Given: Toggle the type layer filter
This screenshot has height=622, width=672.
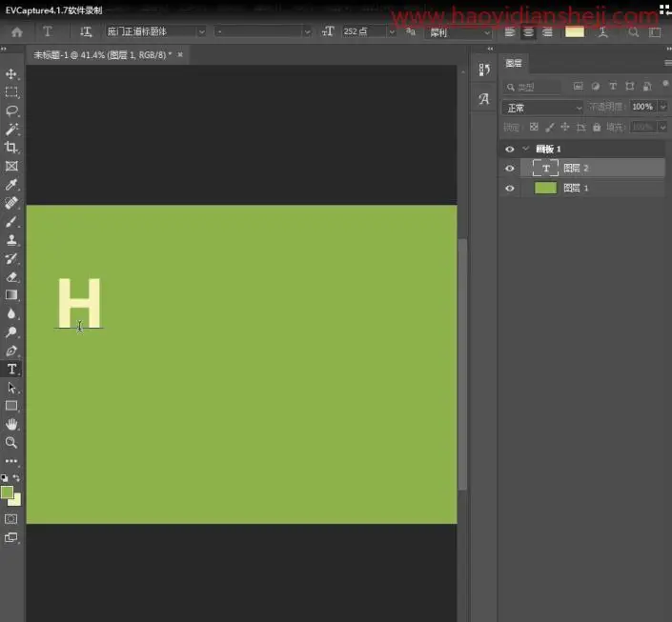Looking at the screenshot, I should pyautogui.click(x=613, y=86).
